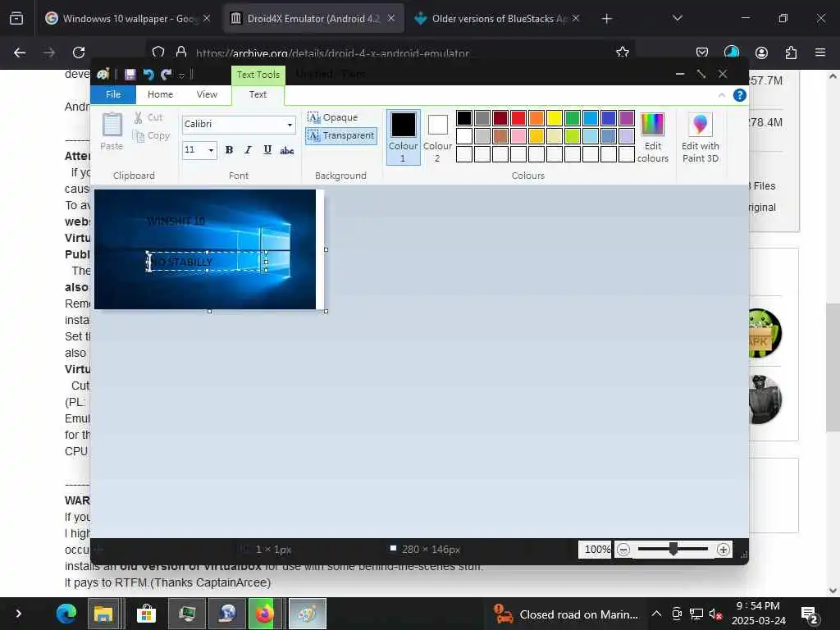This screenshot has width=840, height=630.
Task: Click the Paste clipboard button
Action: 112,131
